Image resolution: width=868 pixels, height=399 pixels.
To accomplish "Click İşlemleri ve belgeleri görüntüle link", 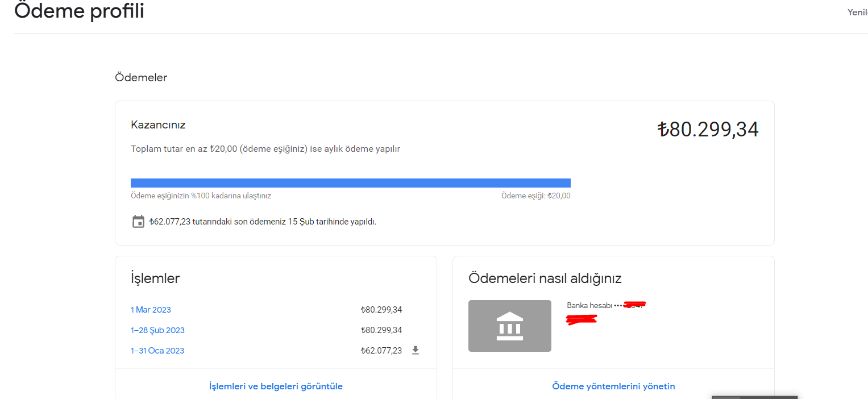I will pyautogui.click(x=276, y=386).
